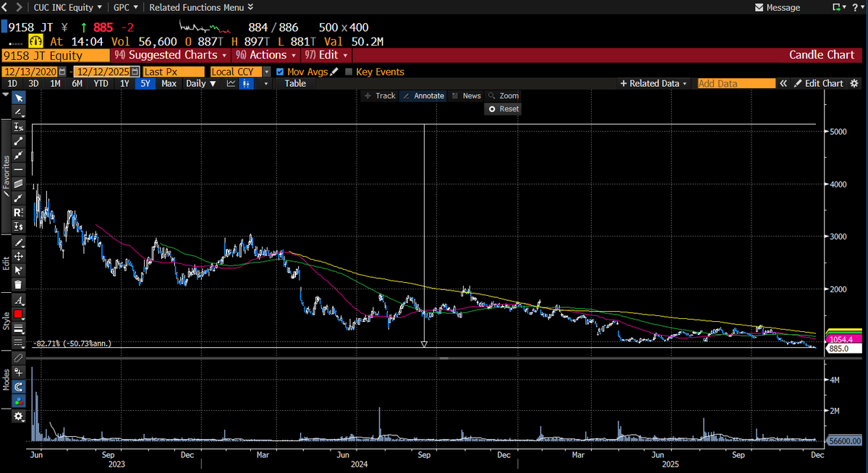Select the 6M range tab
Screen dimensions: 868x473
click(x=77, y=83)
